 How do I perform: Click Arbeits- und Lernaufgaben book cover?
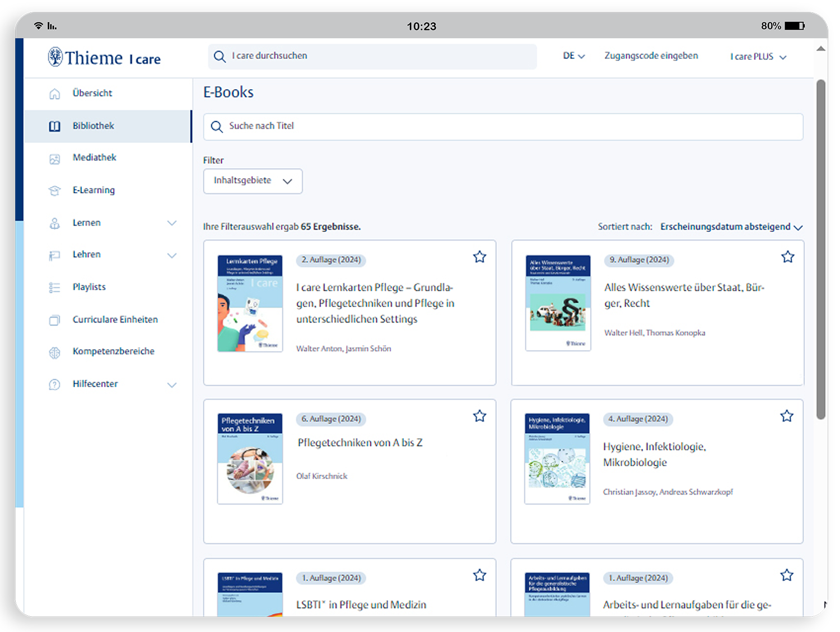557,594
